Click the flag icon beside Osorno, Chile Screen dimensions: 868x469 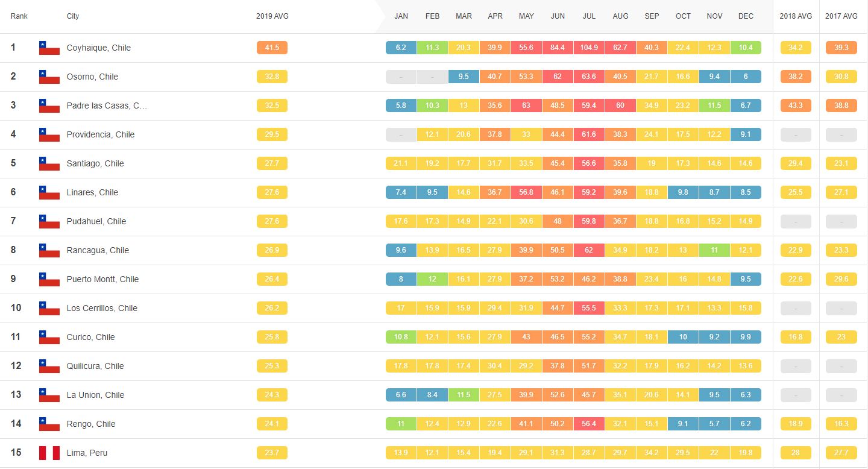pyautogui.click(x=49, y=77)
